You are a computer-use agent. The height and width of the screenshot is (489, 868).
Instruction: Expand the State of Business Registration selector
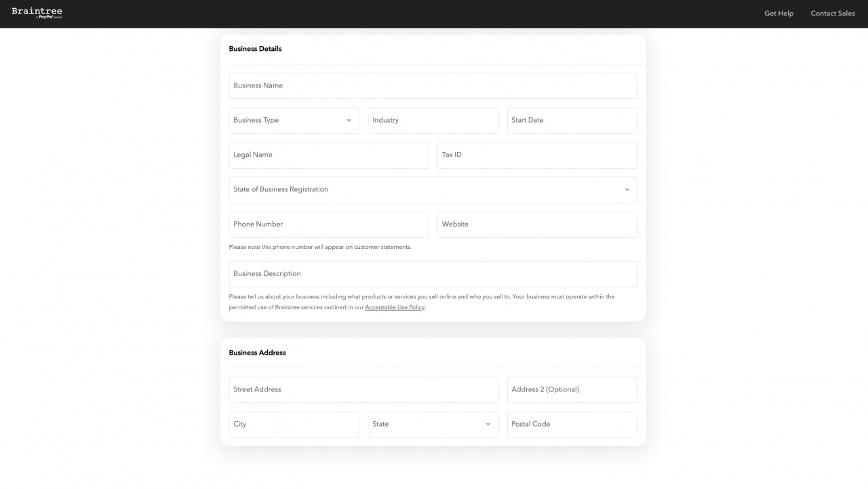coord(433,189)
